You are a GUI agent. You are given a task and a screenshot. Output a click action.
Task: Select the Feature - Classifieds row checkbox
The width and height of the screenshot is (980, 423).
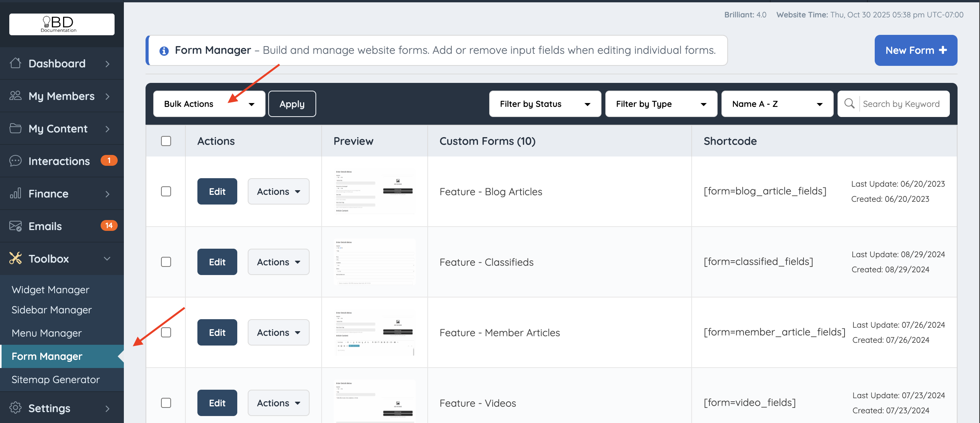[166, 262]
